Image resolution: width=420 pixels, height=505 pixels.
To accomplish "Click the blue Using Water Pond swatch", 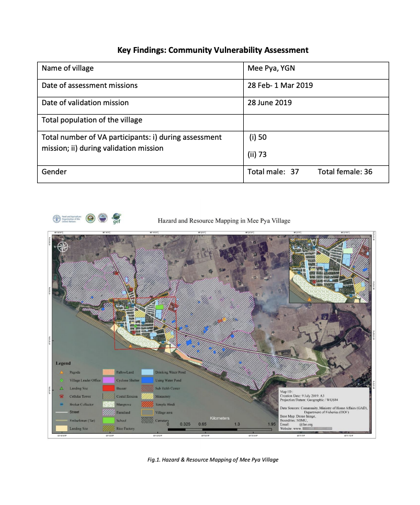I will click(x=147, y=380).
